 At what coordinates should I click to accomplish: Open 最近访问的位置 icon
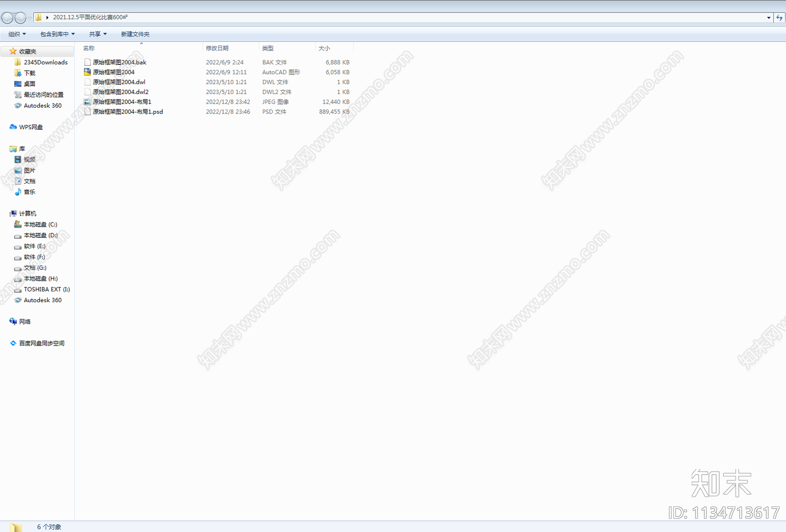coord(18,95)
